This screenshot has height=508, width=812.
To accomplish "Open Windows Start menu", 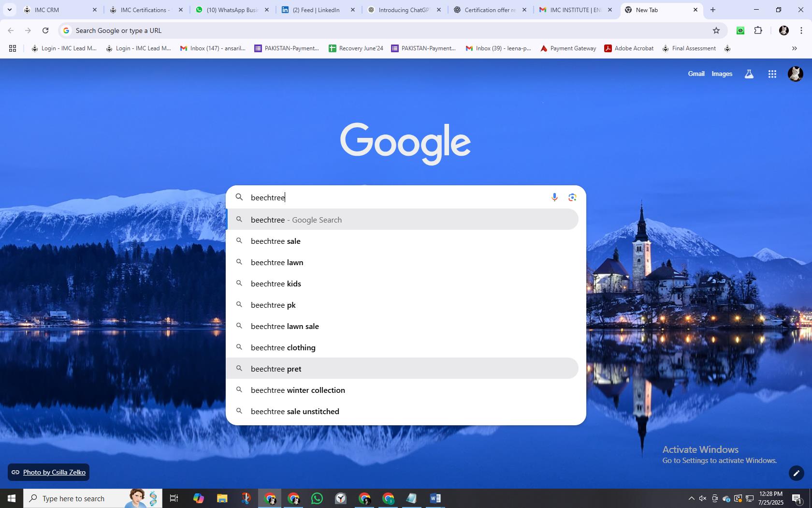I will pyautogui.click(x=12, y=498).
